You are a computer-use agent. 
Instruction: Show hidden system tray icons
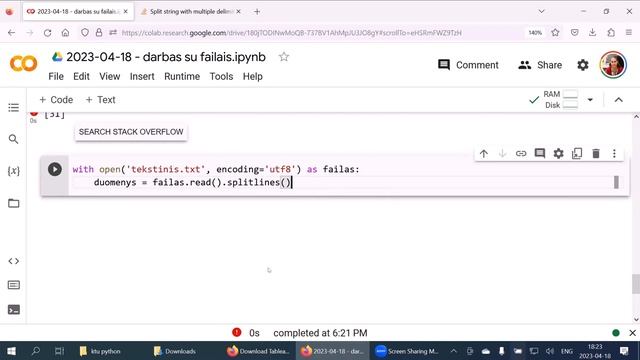tap(453, 351)
